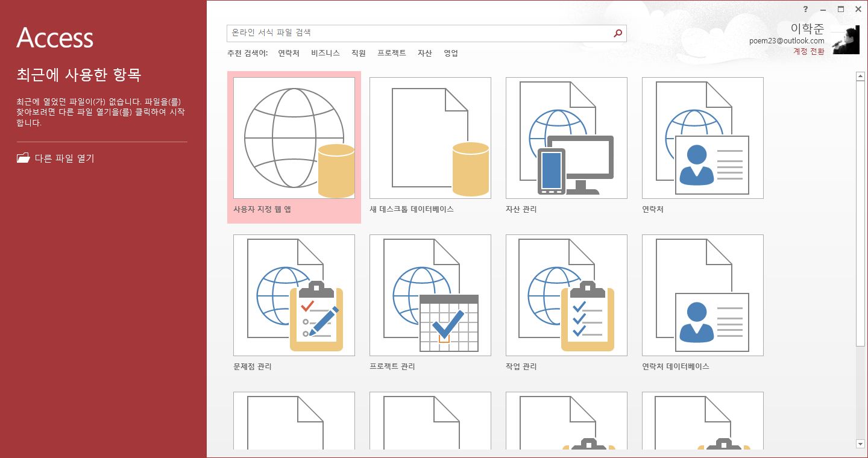
Task: Click the 문제점 관리 label
Action: click(253, 366)
